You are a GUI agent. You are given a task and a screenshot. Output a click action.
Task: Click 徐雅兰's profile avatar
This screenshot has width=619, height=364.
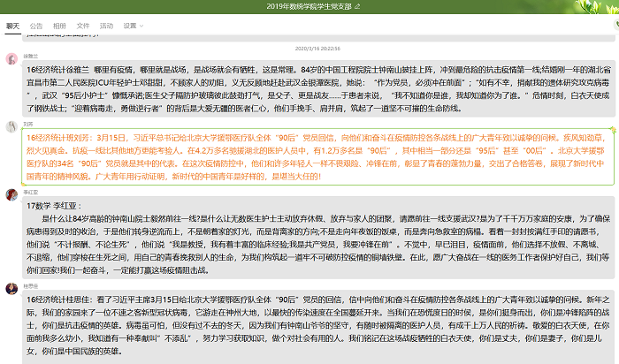pos(11,59)
